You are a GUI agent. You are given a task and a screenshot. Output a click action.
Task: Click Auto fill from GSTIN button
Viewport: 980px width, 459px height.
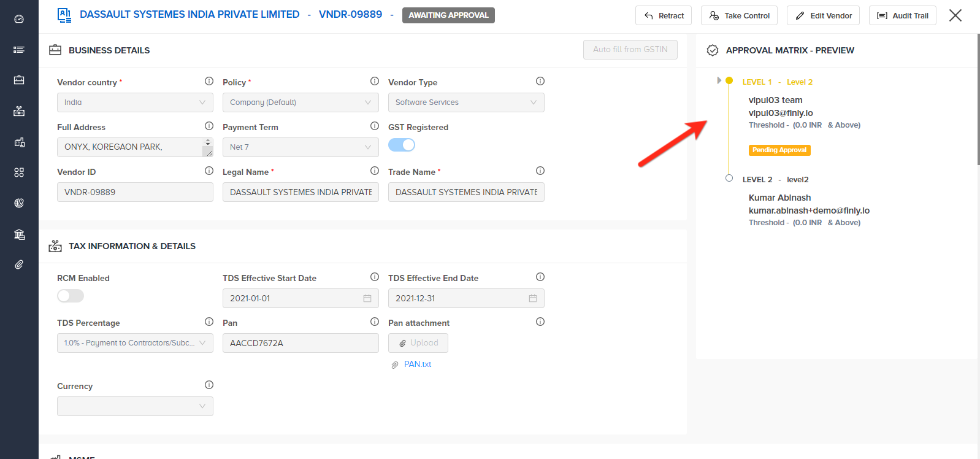(630, 50)
